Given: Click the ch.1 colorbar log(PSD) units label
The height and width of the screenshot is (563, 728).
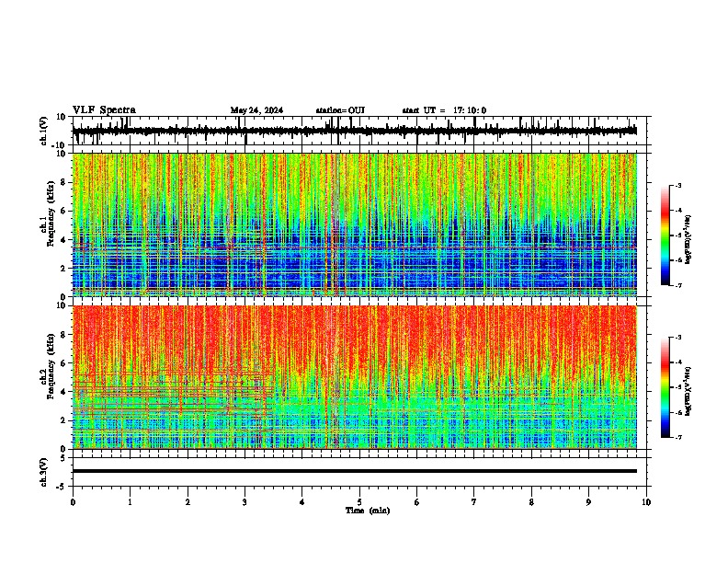Looking at the screenshot, I should (688, 240).
